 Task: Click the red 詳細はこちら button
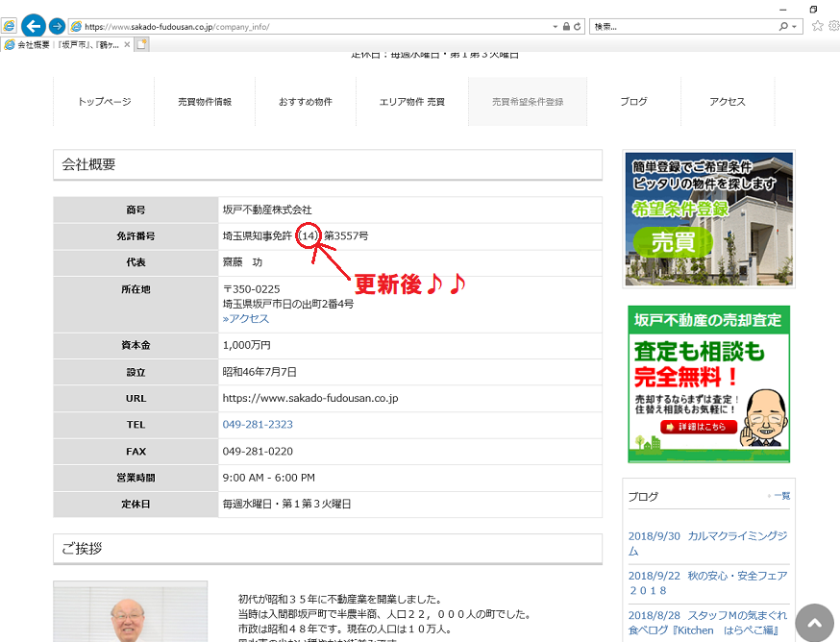point(699,427)
